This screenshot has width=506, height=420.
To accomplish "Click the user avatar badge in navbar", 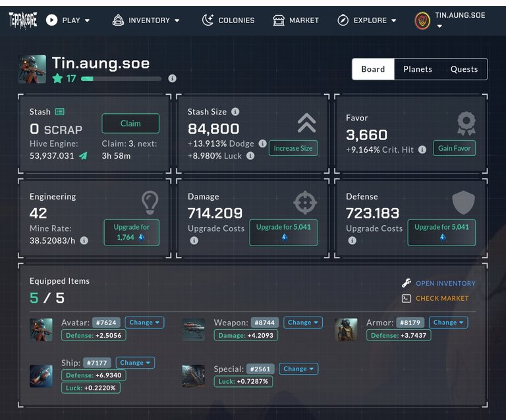I will 422,20.
